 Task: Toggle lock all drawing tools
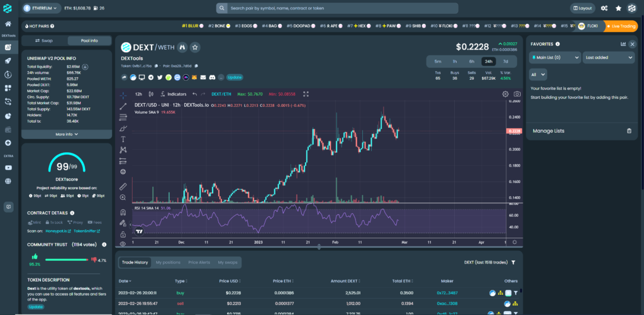click(123, 235)
